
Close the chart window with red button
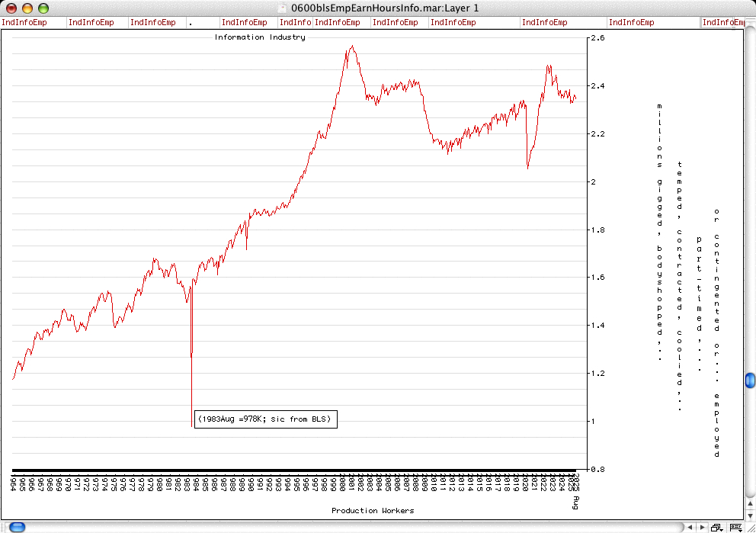click(11, 8)
